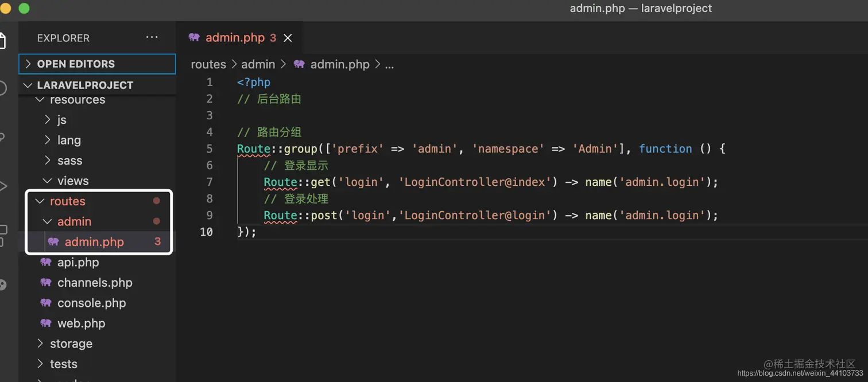Click line number 10 in gutter

206,232
